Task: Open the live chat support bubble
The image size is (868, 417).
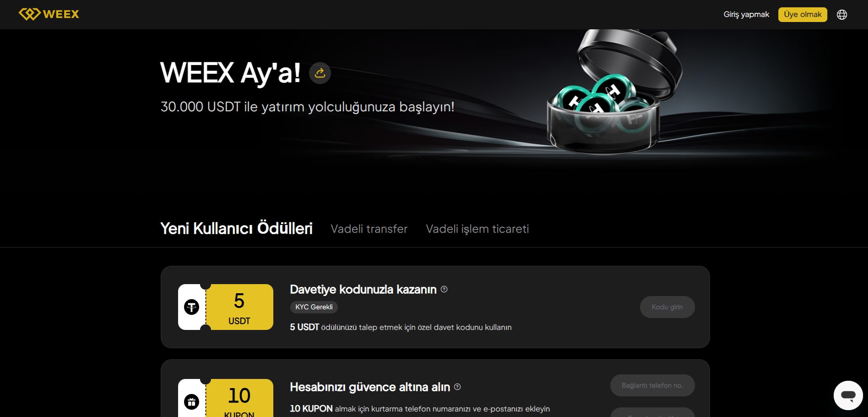Action: click(848, 395)
